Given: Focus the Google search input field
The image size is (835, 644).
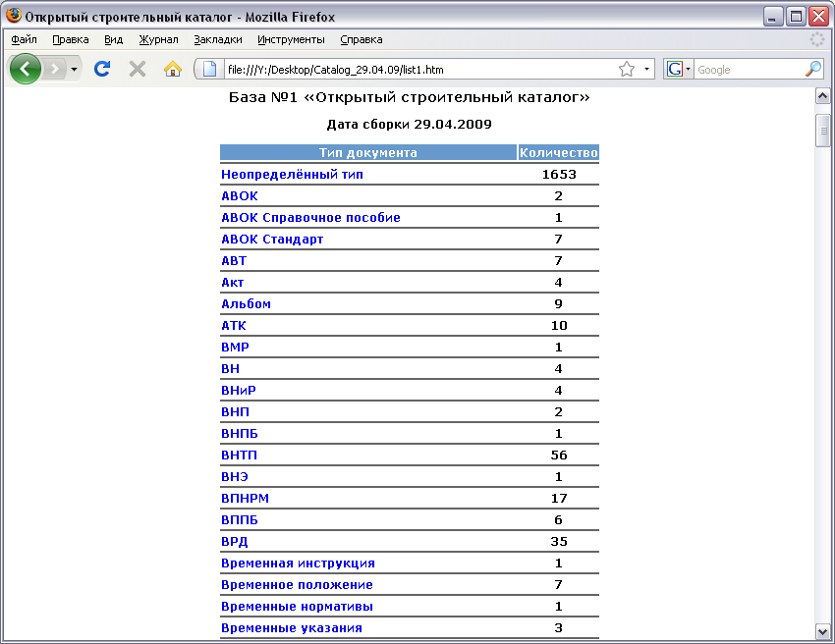Looking at the screenshot, I should [x=749, y=69].
